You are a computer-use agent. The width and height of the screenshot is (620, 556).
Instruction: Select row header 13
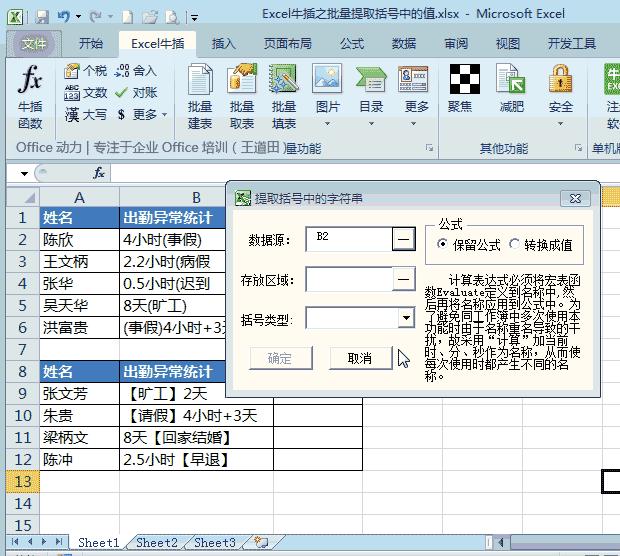coord(23,481)
